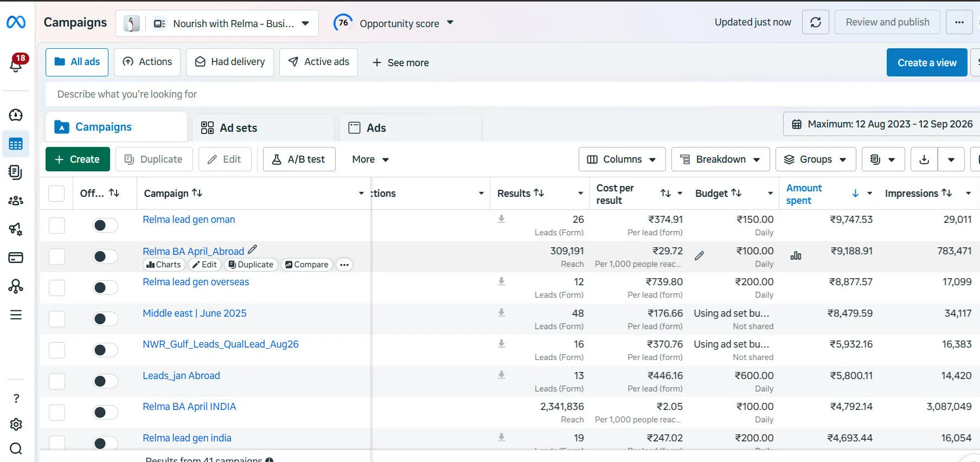Download leads for Middle east | June 2025

[502, 313]
